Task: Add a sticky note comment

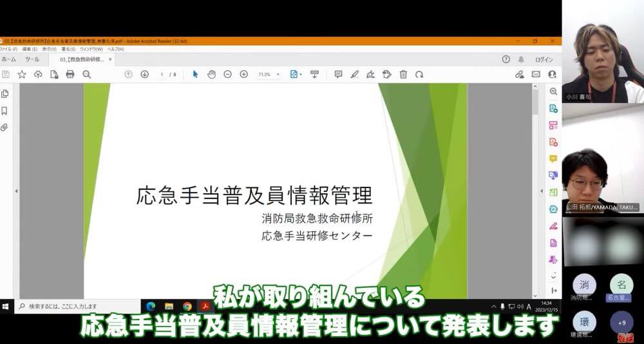Action: [x=339, y=74]
